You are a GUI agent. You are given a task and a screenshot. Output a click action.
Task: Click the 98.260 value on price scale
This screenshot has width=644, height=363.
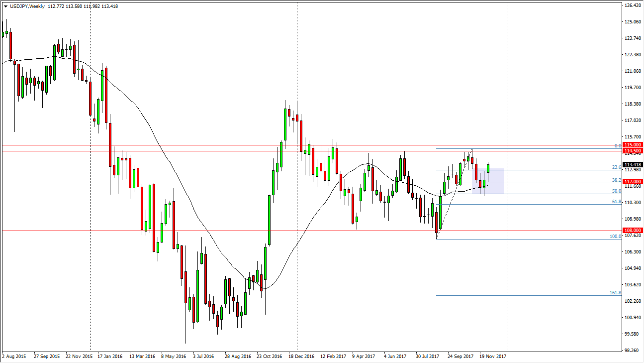(633, 351)
